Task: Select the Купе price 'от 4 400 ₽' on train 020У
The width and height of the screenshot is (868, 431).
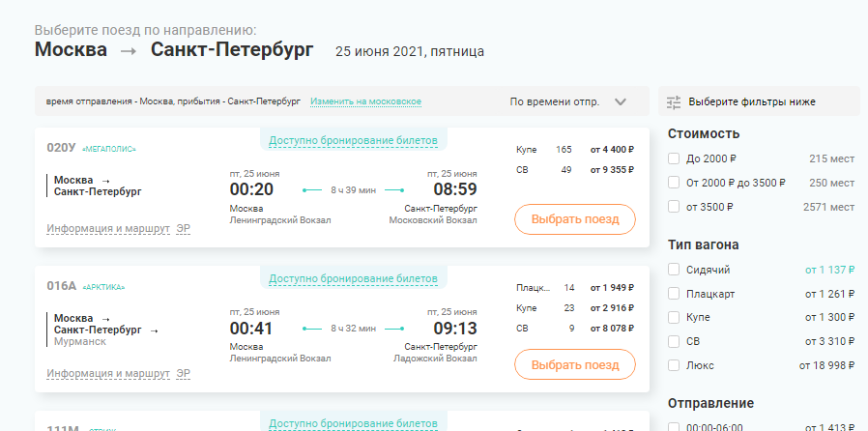Action: tap(611, 150)
